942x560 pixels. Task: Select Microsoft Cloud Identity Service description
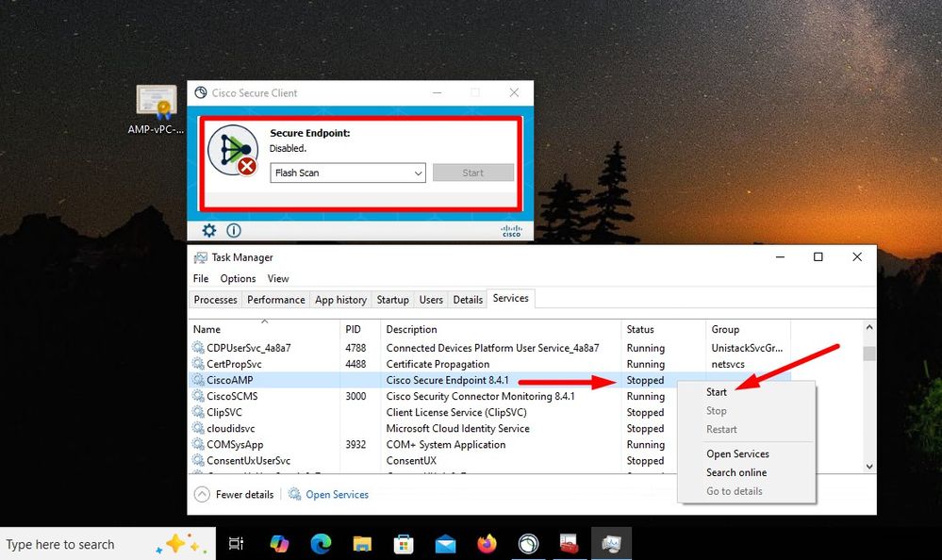tap(457, 428)
